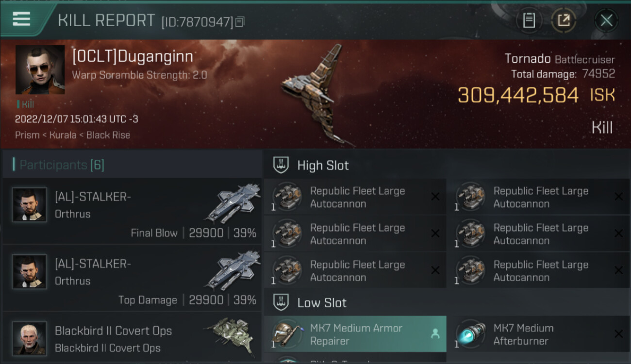Open the Final Blow Orthrus participant entry

click(132, 211)
